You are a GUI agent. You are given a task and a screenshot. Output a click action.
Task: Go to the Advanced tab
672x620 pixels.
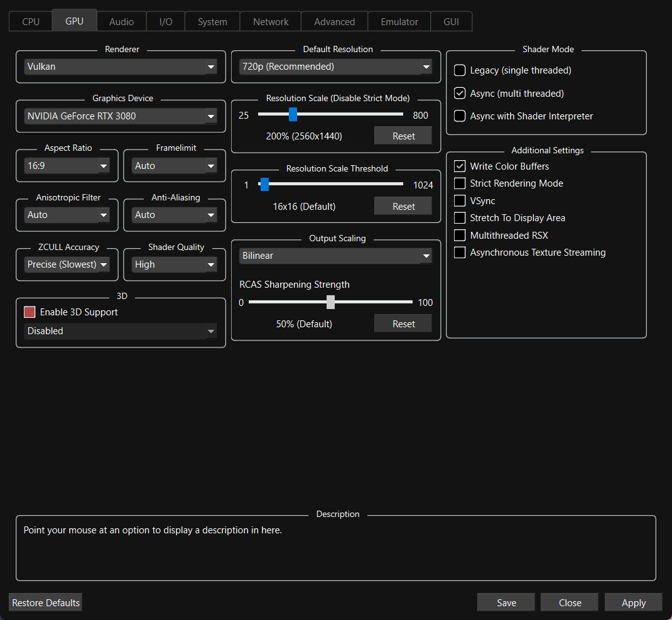334,22
